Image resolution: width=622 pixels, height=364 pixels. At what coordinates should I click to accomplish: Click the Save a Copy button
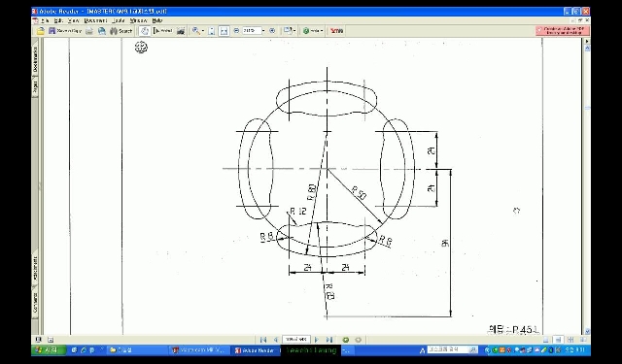[65, 31]
